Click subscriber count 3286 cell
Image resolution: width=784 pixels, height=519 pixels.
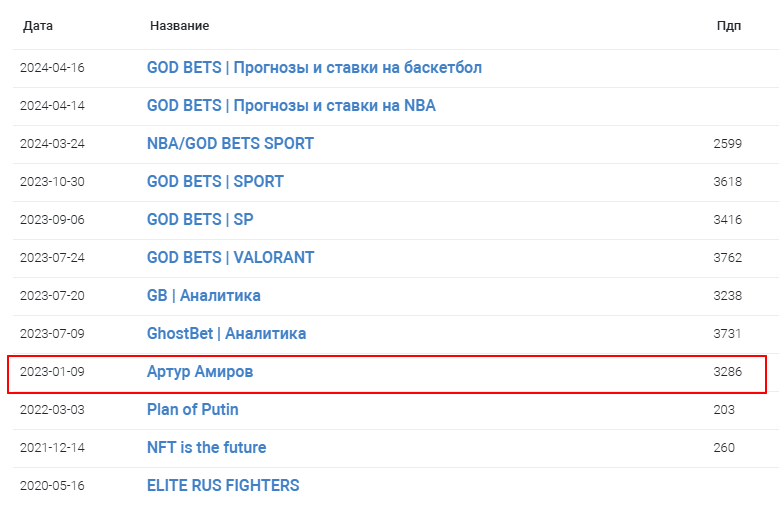point(728,372)
